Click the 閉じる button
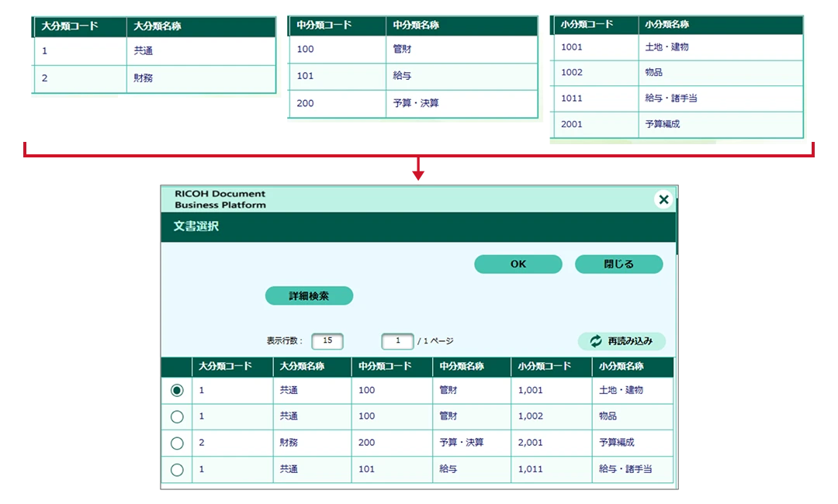838x504 pixels. [618, 264]
